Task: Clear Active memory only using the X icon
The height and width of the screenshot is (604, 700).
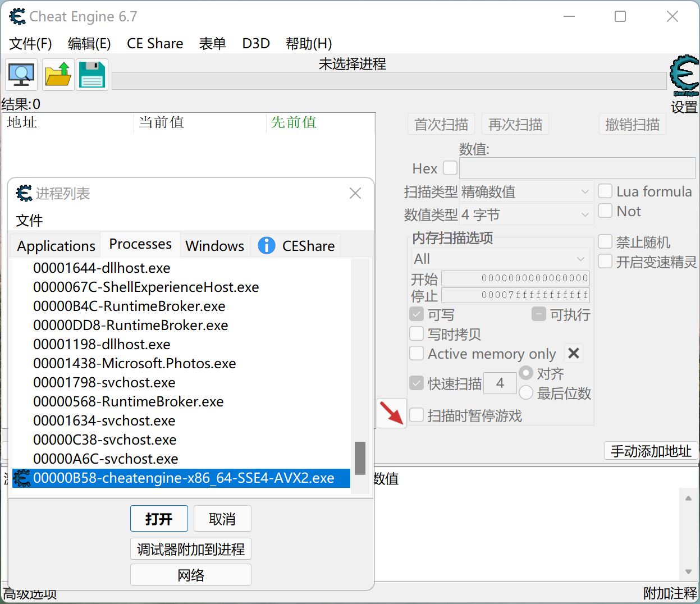Action: click(x=573, y=353)
